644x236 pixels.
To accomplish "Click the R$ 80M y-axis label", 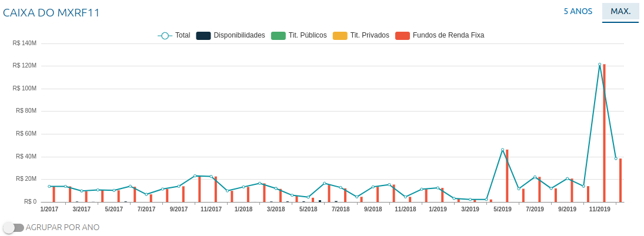I will coord(26,111).
